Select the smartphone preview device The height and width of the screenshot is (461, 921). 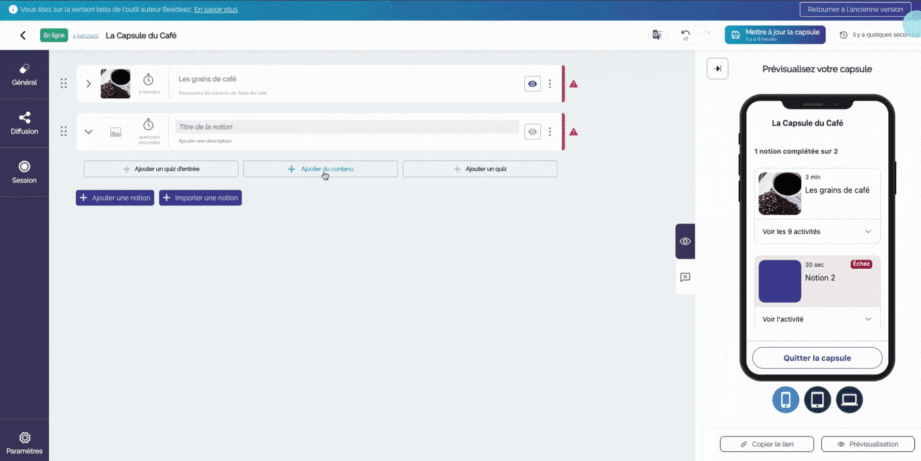coord(785,400)
